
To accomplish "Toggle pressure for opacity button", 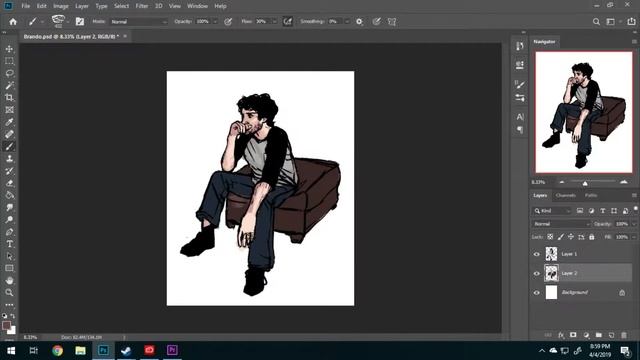I will [228, 22].
